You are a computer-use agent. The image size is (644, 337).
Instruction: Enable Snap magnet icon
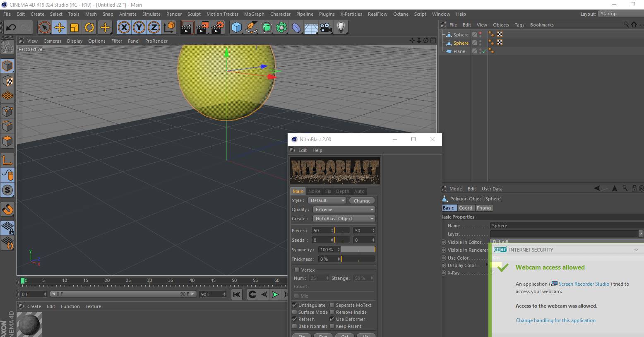coord(7,209)
